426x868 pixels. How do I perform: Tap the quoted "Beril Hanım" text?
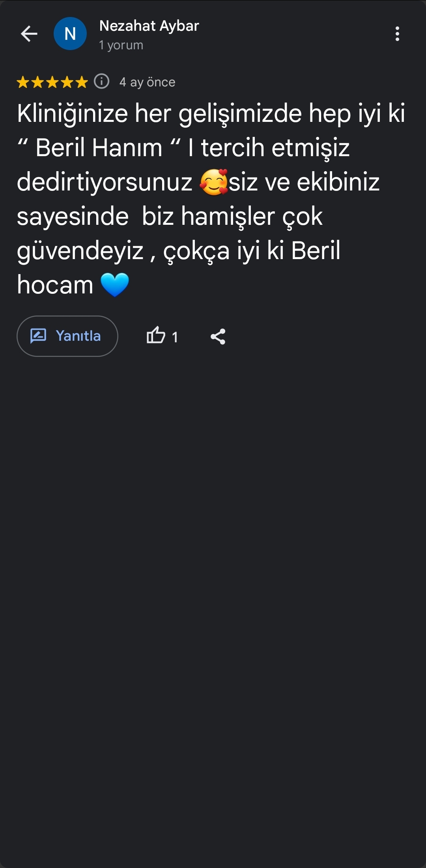coord(99,148)
